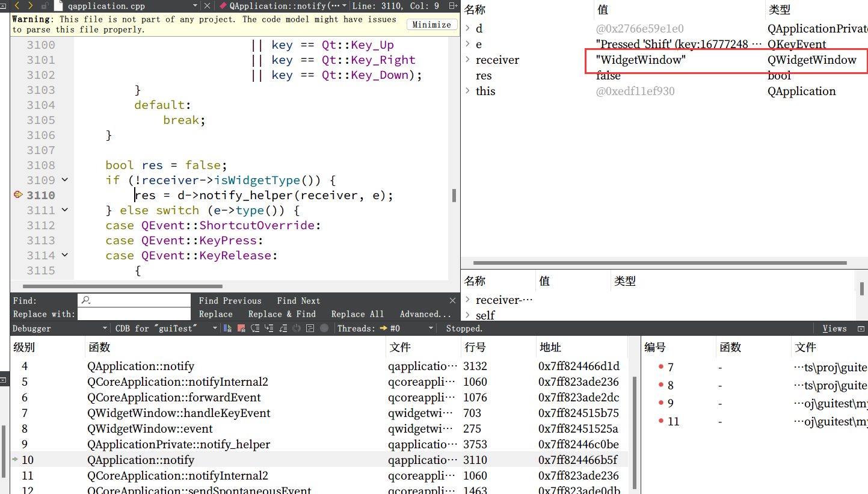Step out of current function
This screenshot has height=494, width=868.
click(x=283, y=329)
